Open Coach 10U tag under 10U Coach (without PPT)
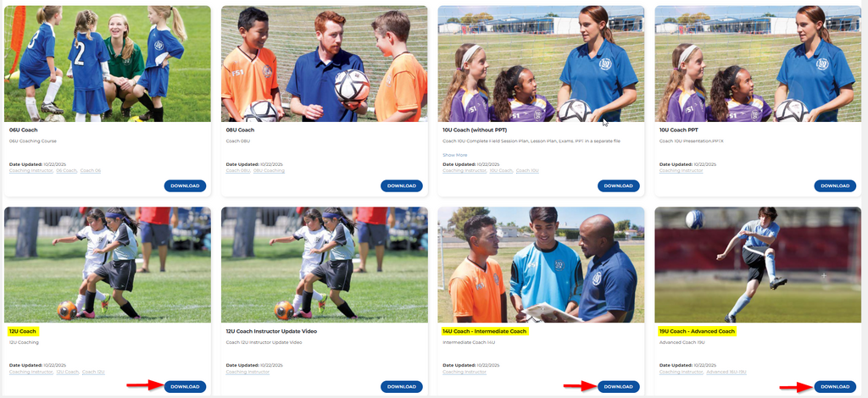Image resolution: width=868 pixels, height=398 pixels. pyautogui.click(x=527, y=171)
